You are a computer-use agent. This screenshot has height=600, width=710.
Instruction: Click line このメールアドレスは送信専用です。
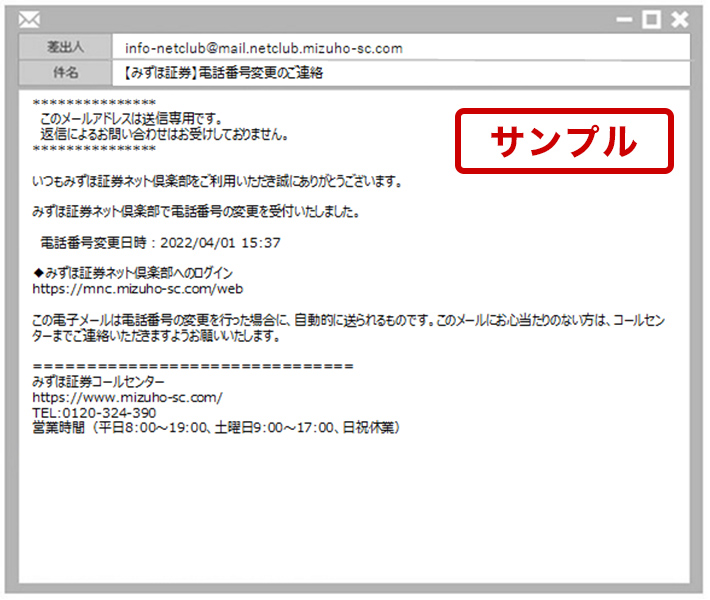click(132, 119)
